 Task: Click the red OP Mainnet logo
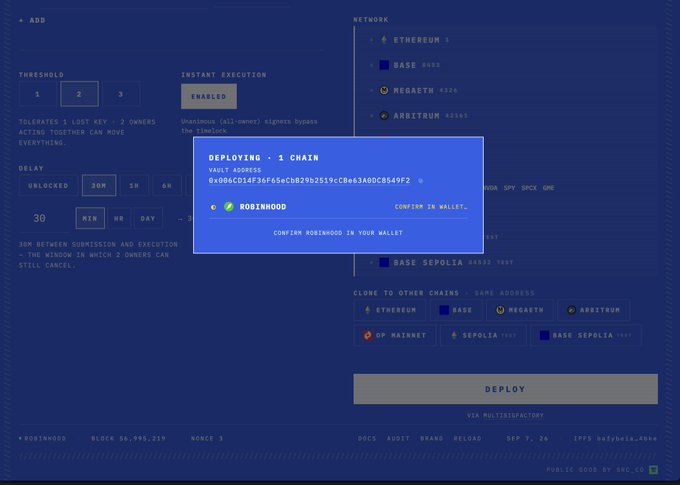coord(367,335)
